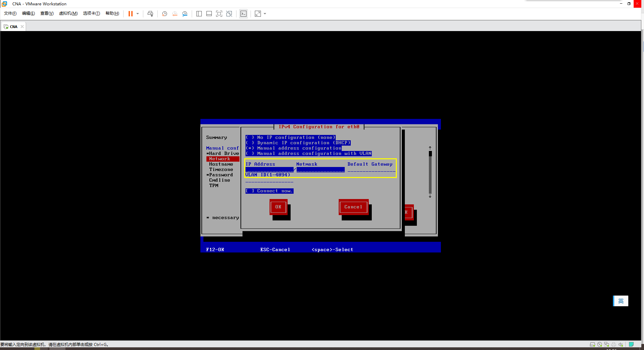This screenshot has height=350, width=644.
Task: Toggle the Connect now checkbox
Action: (269, 191)
